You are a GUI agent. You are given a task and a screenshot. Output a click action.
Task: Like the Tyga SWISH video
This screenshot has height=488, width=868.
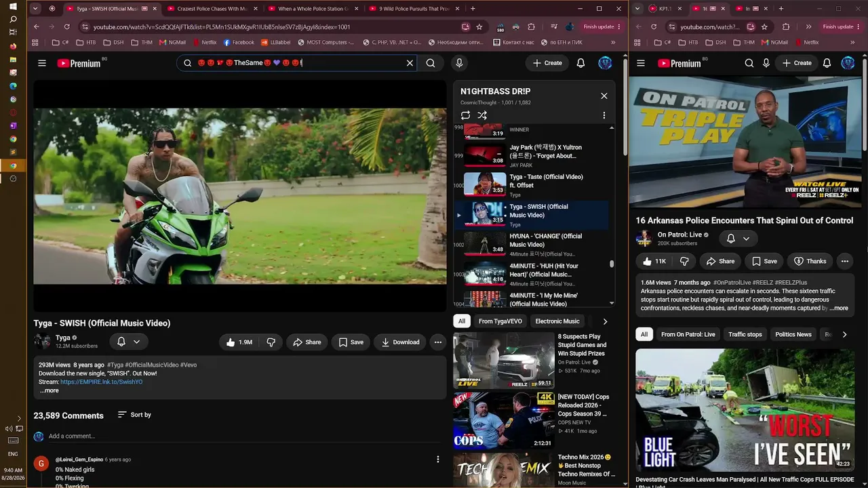point(238,342)
